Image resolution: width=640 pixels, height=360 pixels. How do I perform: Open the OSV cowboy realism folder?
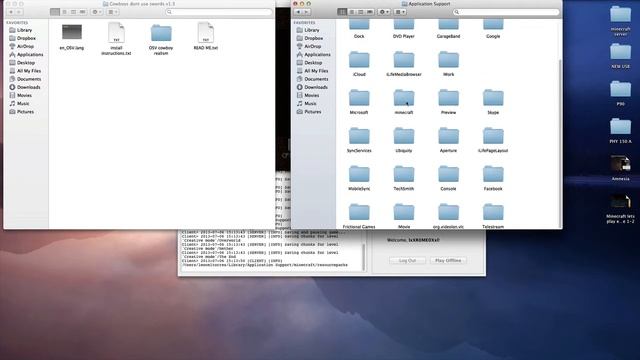(161, 33)
